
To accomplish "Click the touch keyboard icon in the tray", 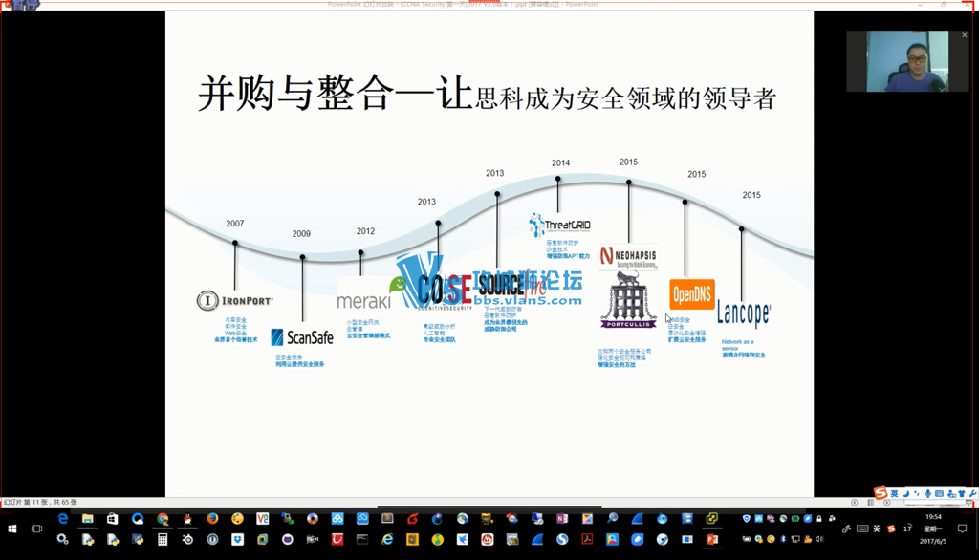I will click(862, 528).
